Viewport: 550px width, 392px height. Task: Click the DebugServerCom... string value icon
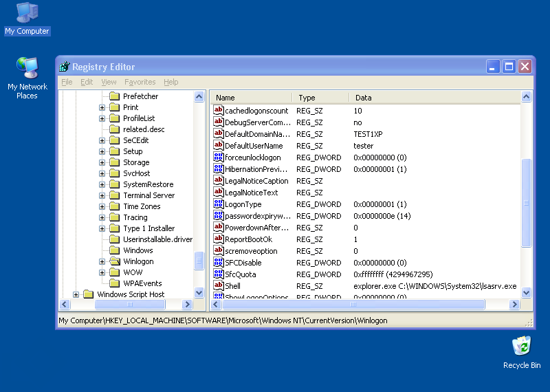coord(218,122)
